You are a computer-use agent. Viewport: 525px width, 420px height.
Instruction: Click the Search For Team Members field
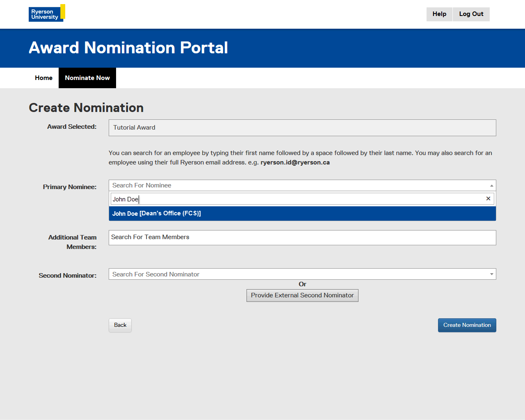[302, 237]
